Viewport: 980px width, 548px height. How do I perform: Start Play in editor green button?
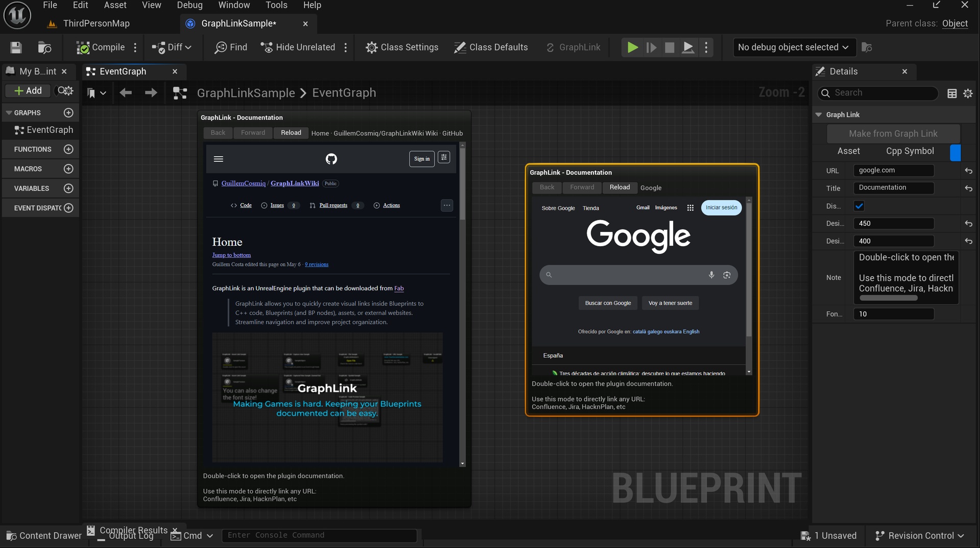(x=632, y=47)
